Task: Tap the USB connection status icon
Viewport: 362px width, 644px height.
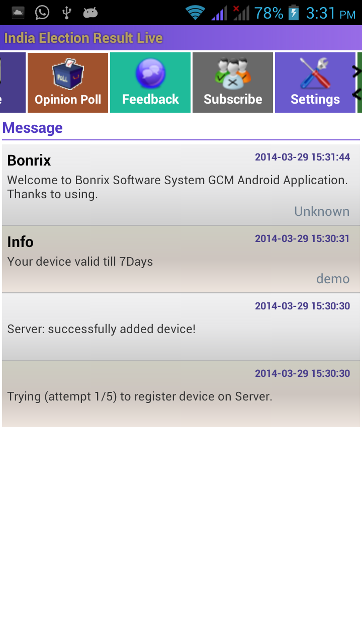Action: click(x=66, y=13)
